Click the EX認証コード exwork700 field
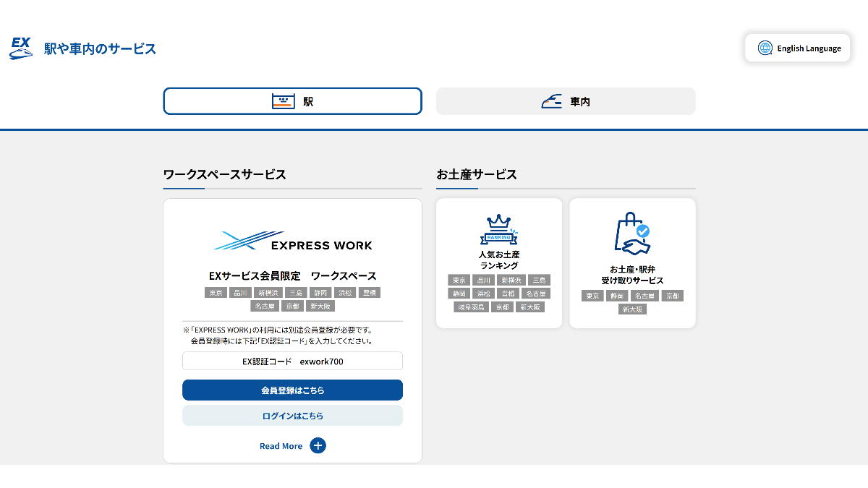The image size is (868, 488). (x=292, y=361)
